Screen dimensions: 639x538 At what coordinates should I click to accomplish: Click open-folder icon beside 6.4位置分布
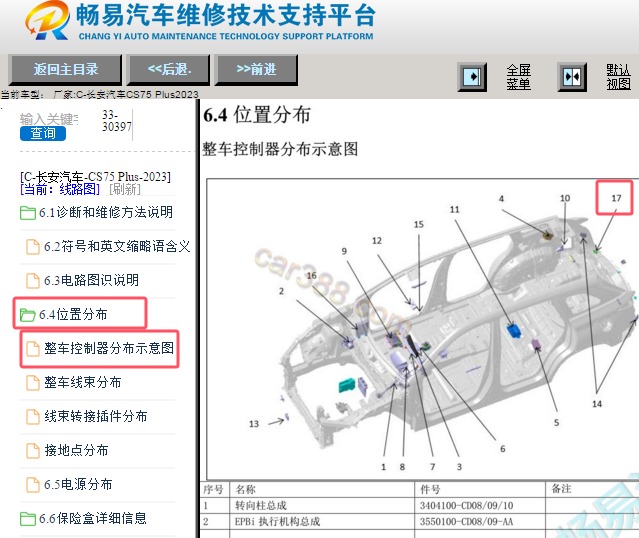(x=28, y=315)
